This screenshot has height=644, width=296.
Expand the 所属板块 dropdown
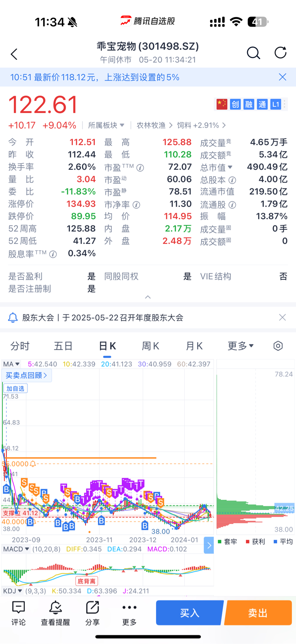pos(106,125)
